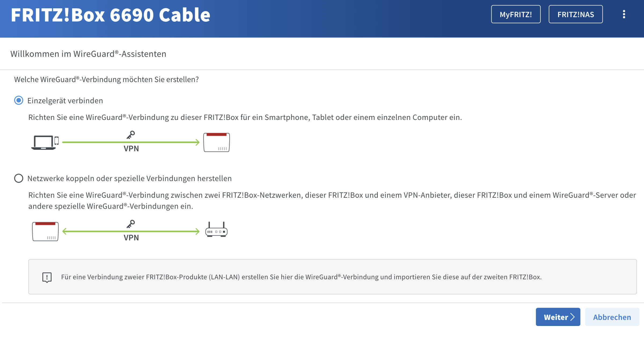Image resolution: width=644 pixels, height=352 pixels.
Task: Click the exclamation hint icon in the info box
Action: (47, 277)
